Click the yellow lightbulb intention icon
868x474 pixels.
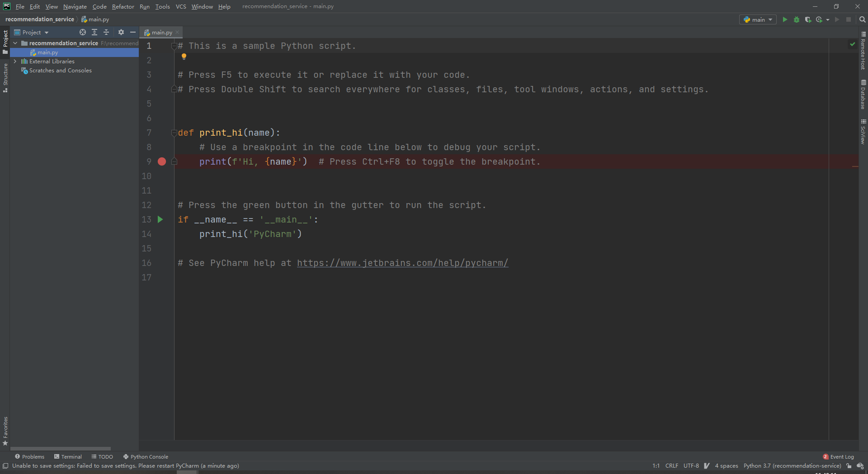(x=184, y=57)
